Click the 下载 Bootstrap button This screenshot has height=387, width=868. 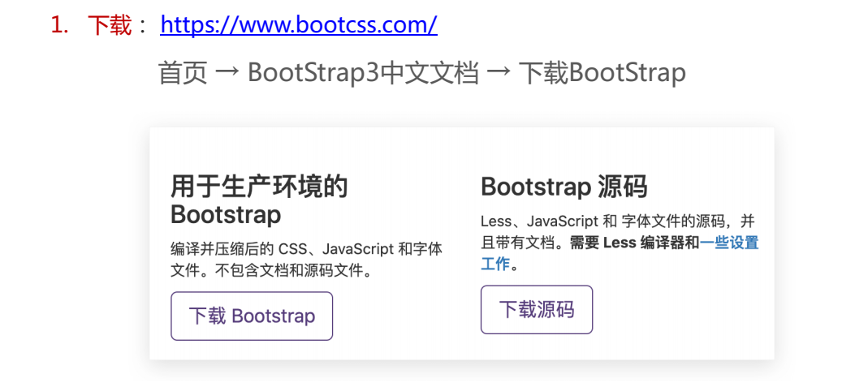tap(252, 316)
